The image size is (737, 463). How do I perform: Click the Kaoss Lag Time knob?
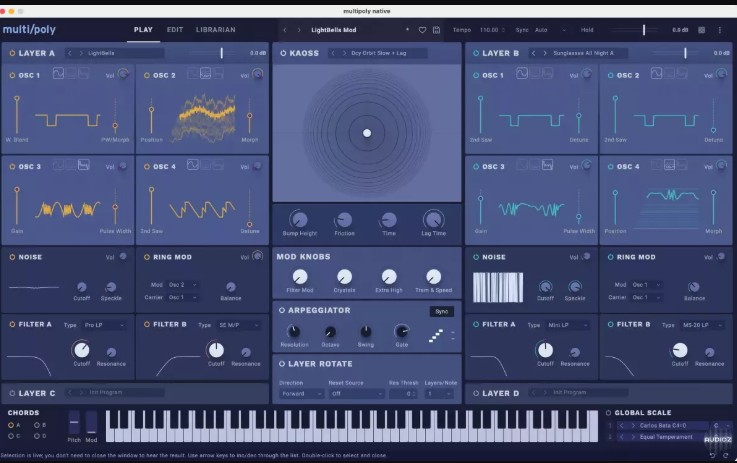pos(433,219)
